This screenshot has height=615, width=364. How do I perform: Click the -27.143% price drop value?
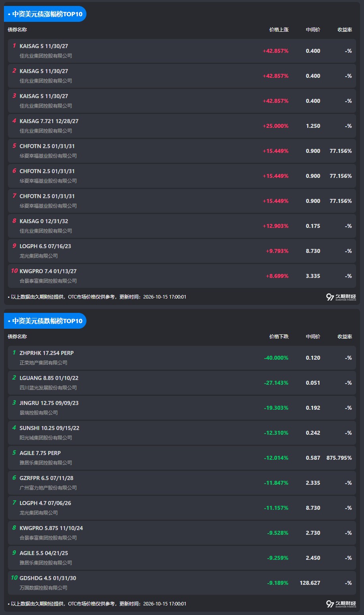click(x=276, y=383)
